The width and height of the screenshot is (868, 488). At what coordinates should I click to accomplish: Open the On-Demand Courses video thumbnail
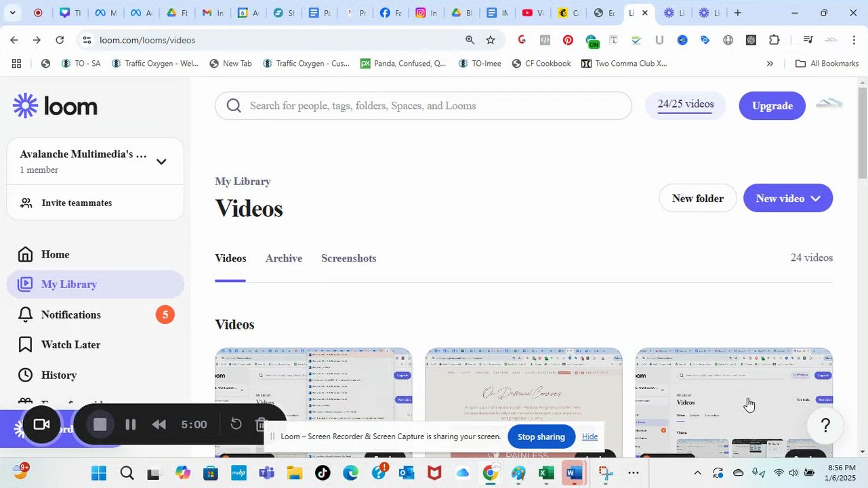pos(524,403)
